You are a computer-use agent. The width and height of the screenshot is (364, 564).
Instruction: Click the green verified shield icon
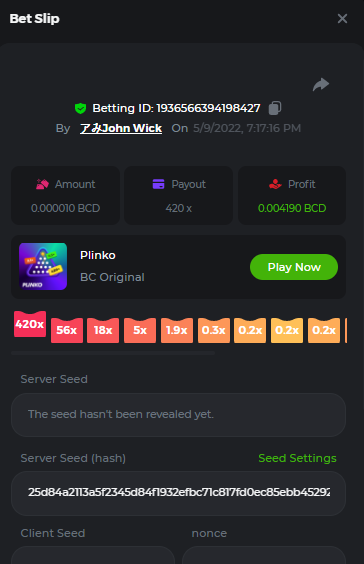[80, 108]
